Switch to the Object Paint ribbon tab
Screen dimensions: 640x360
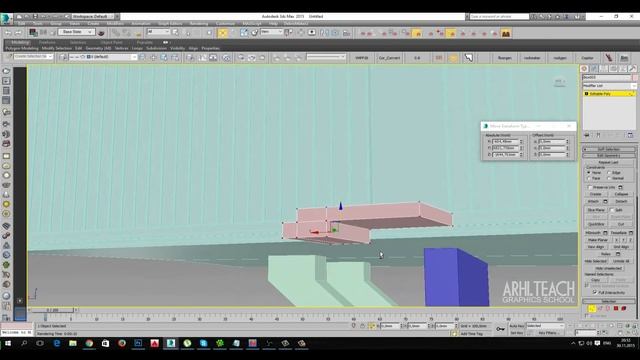(111, 42)
